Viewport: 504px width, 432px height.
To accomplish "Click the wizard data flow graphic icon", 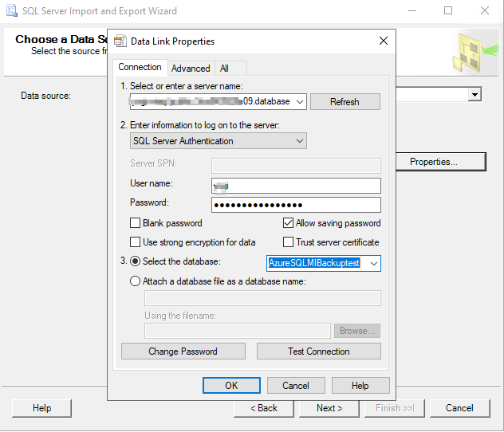I will pos(475,52).
